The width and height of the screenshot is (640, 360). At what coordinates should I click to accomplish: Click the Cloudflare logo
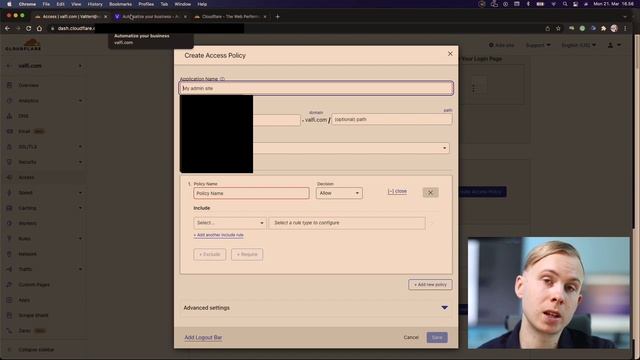click(23, 45)
